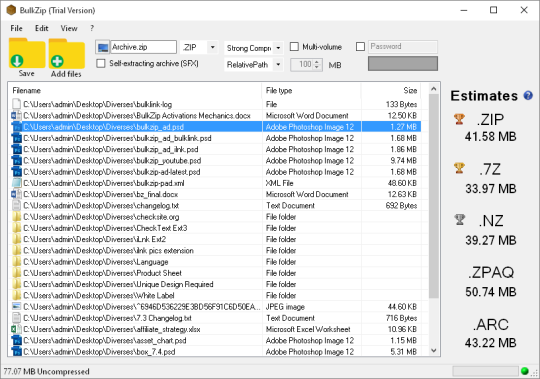
Task: Click the Excel icon of affiliate_strategy.xlsx
Action: [17, 329]
